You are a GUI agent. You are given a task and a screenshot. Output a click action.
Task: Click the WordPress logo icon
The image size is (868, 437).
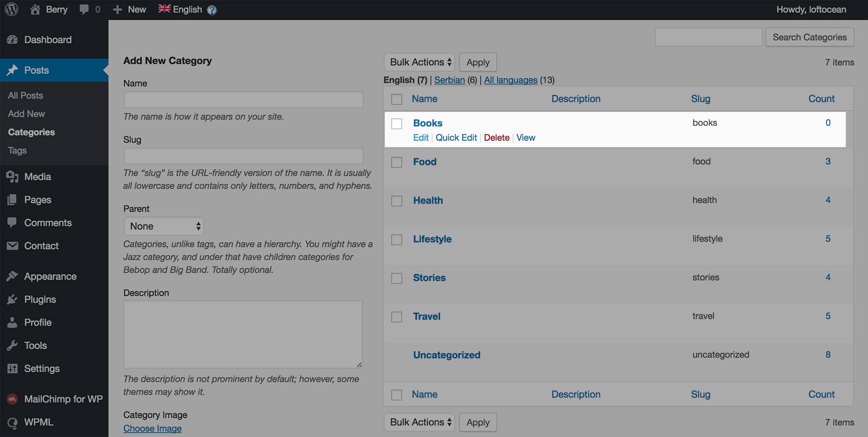[x=12, y=9]
